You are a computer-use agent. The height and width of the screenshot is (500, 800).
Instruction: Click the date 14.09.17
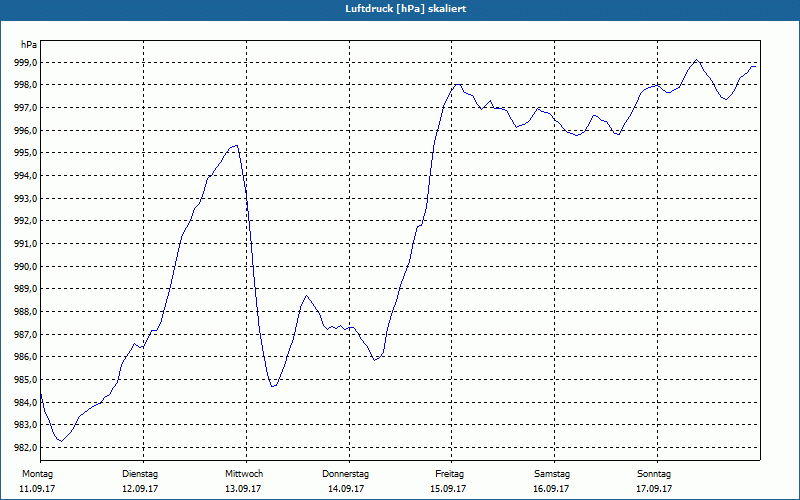coord(346,489)
